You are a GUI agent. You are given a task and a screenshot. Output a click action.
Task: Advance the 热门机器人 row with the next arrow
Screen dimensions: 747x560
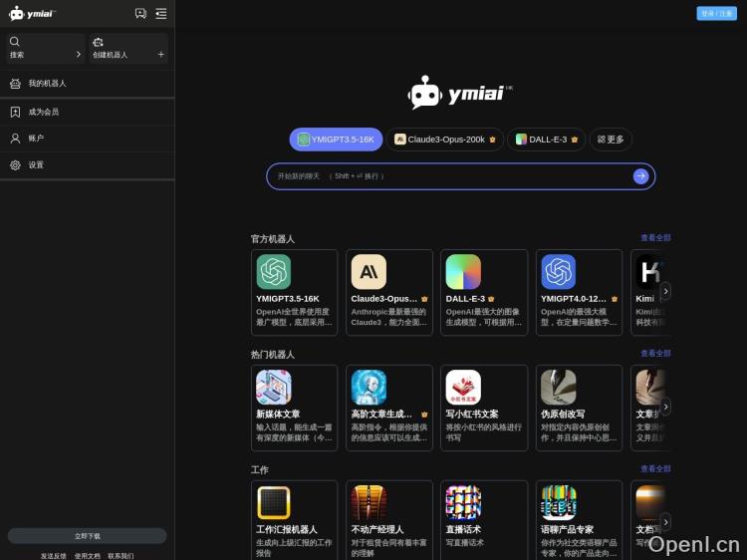(x=665, y=407)
